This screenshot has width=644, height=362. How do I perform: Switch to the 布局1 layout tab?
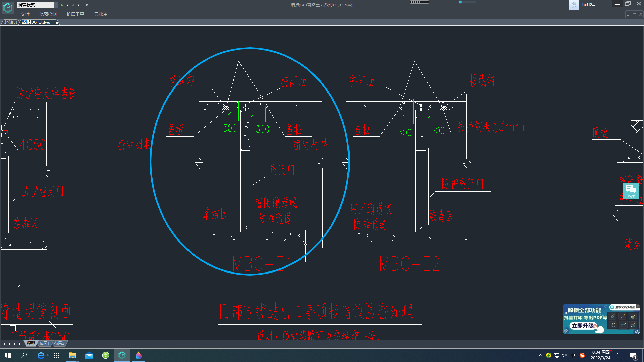point(44,343)
